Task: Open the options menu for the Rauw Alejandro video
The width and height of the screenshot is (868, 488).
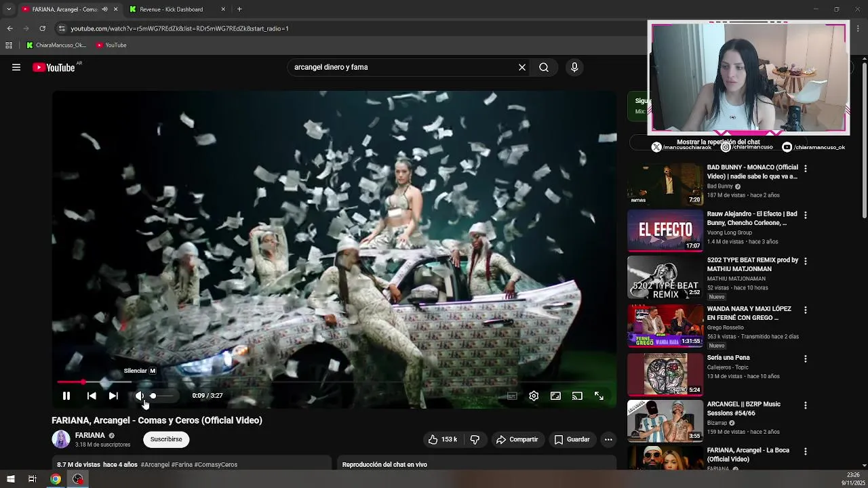Action: click(x=806, y=214)
